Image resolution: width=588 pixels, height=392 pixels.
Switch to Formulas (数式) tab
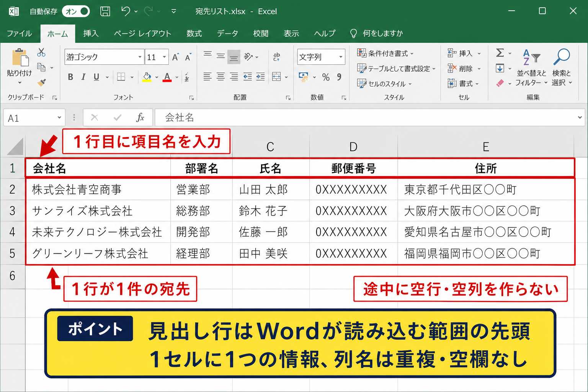pyautogui.click(x=194, y=34)
